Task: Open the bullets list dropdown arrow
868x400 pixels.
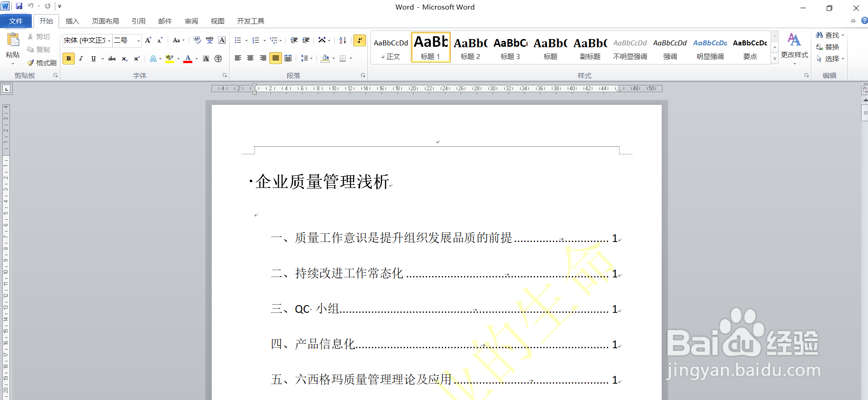Action: (247, 41)
